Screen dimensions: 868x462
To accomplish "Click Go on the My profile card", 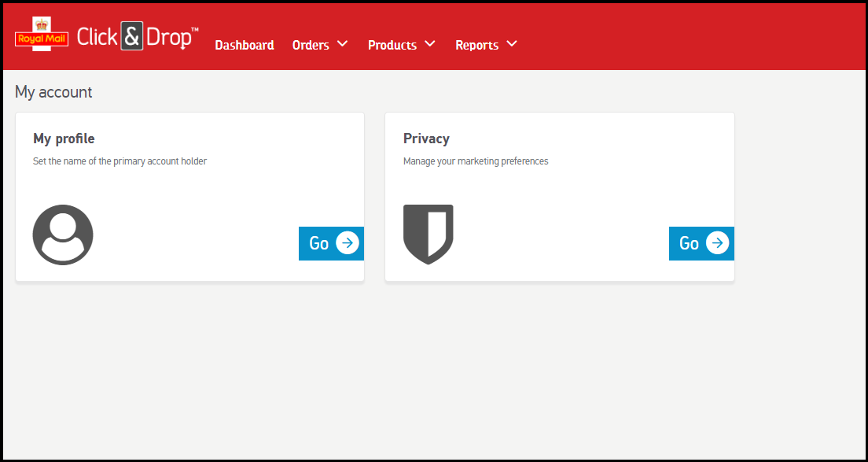I will point(331,243).
